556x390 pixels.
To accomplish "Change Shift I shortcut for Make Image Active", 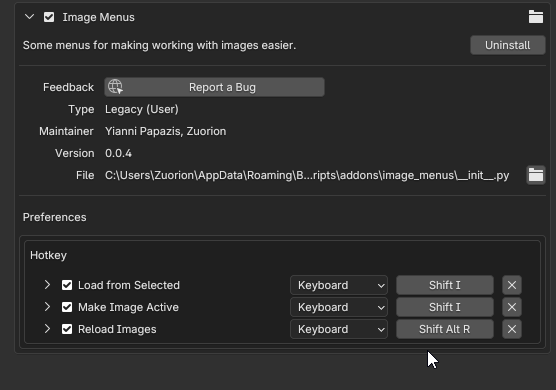I will pyautogui.click(x=445, y=307).
